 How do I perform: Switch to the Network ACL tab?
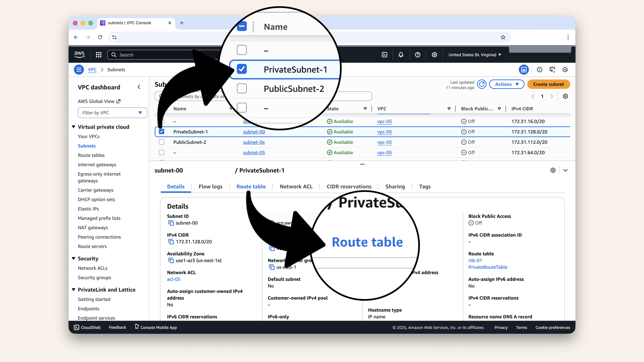coord(296,187)
